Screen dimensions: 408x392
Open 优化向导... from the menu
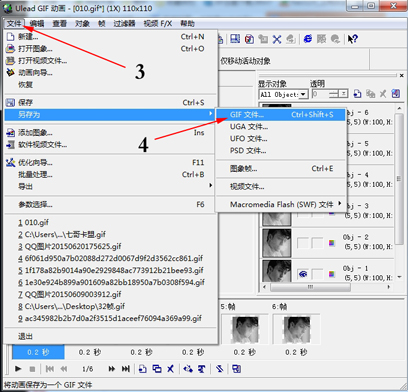111,163
